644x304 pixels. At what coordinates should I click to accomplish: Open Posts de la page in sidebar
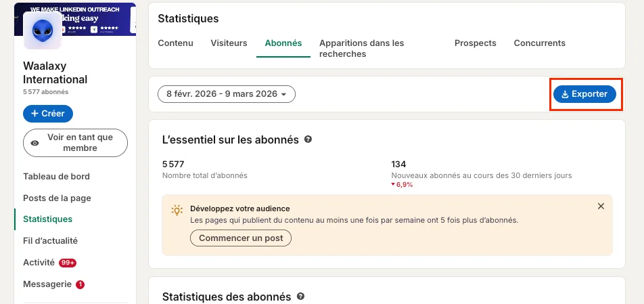(x=57, y=198)
